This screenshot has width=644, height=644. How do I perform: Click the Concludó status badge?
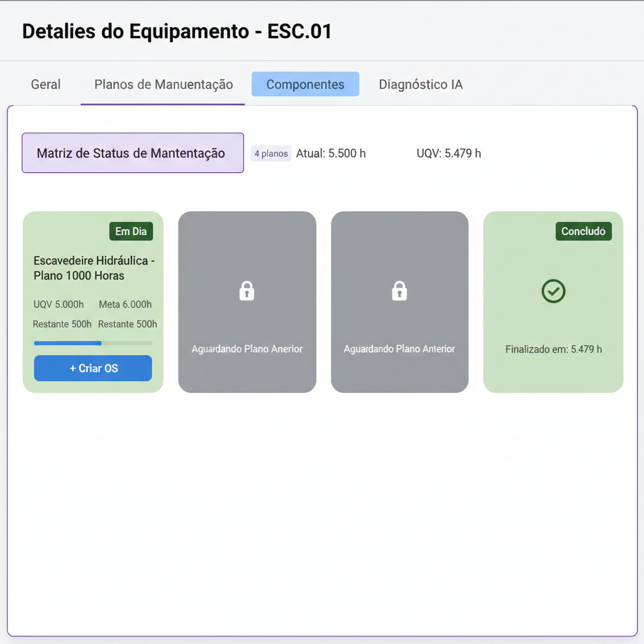(583, 231)
